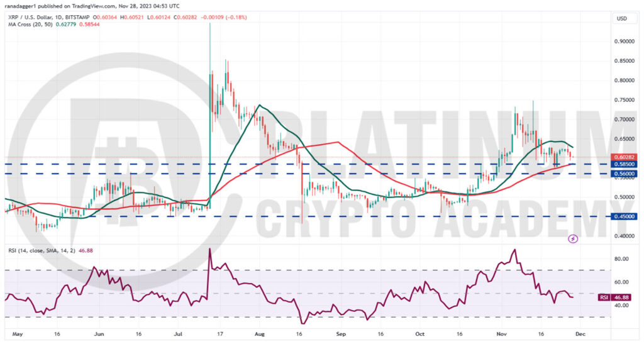The width and height of the screenshot is (644, 344).
Task: Click the 0.75000 price axis label
Action: point(625,100)
